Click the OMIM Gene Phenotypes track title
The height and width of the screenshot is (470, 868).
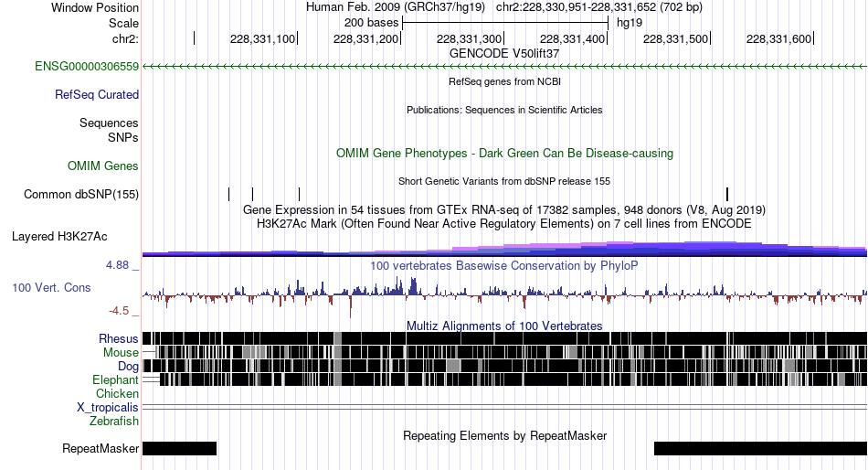point(504,154)
